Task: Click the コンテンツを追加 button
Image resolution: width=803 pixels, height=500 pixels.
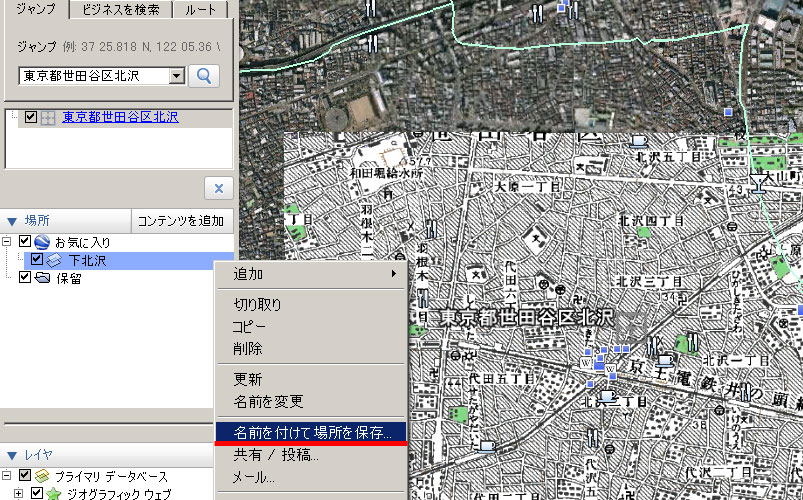Action: point(181,221)
